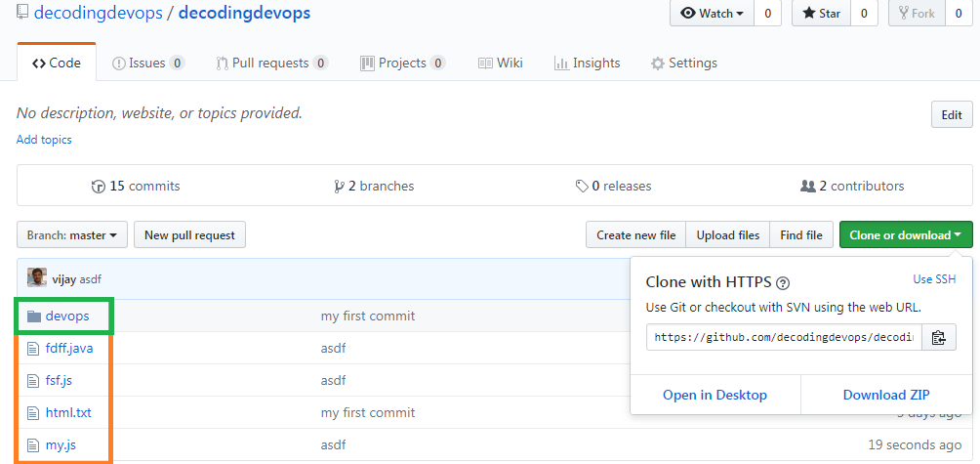
Task: Open the fdff.java file
Action: [69, 349]
